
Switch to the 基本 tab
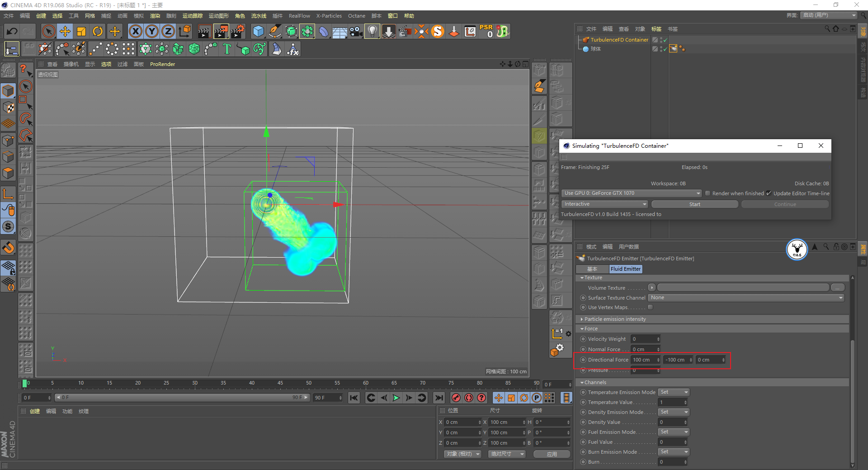click(x=592, y=269)
